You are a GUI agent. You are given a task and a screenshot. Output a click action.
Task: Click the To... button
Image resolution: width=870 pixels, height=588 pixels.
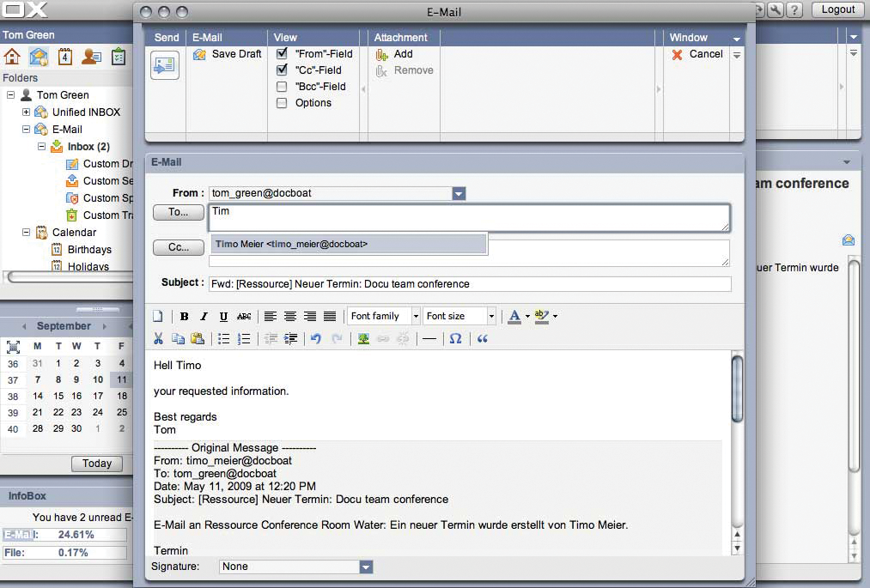click(178, 212)
